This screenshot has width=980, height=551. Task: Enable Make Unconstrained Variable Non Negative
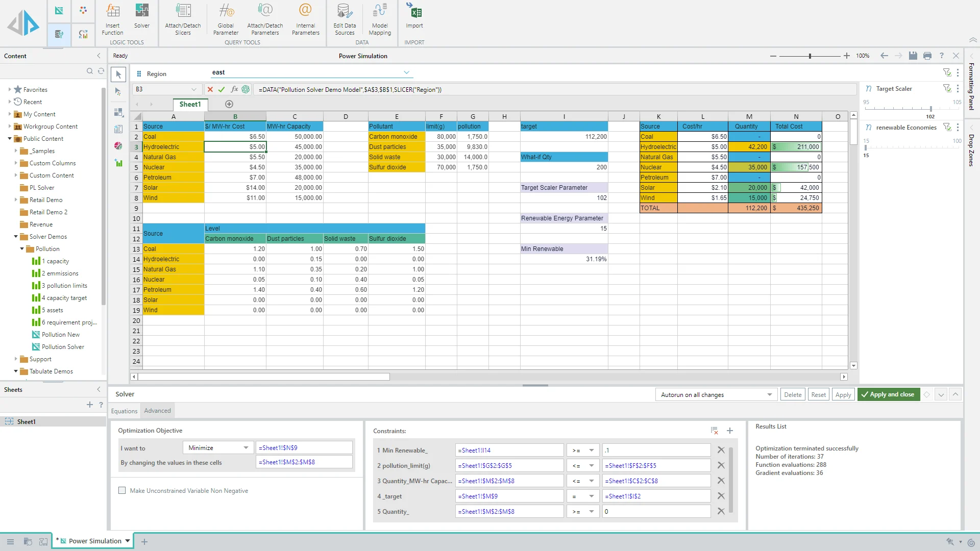(122, 490)
